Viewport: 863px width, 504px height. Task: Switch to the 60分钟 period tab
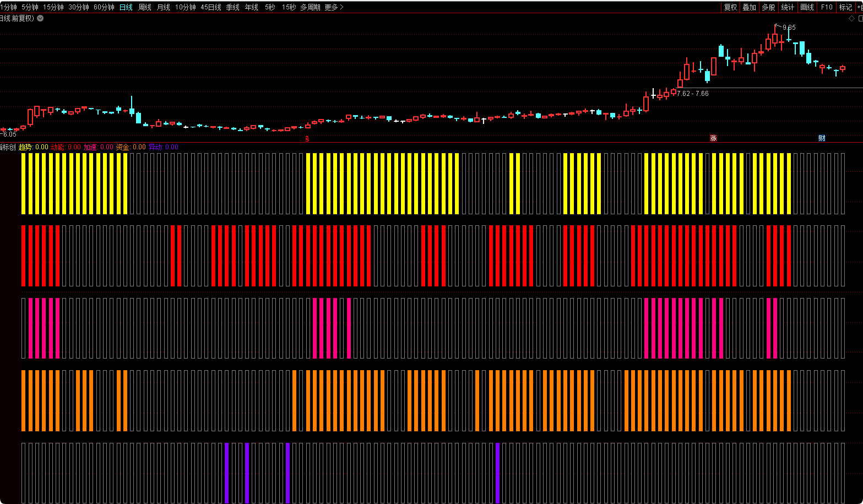click(x=104, y=7)
